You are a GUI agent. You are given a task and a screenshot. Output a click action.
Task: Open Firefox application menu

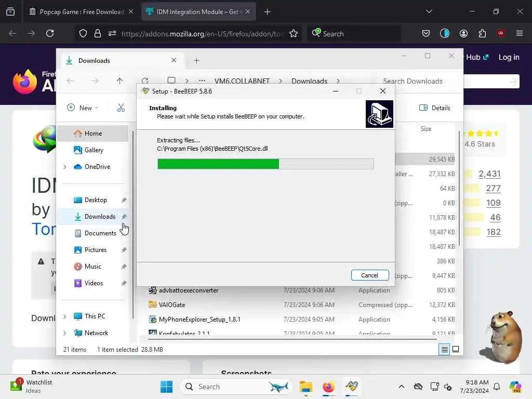(520, 33)
